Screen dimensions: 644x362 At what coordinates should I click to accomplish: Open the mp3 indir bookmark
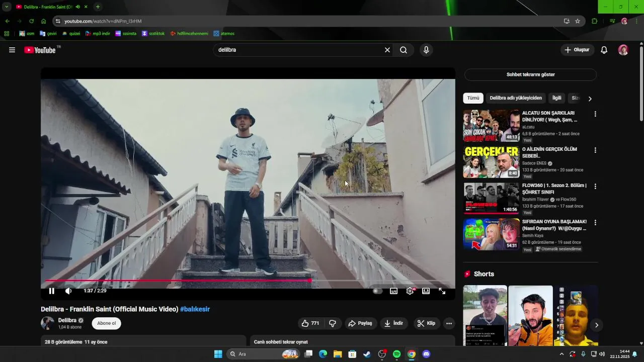[x=98, y=34]
